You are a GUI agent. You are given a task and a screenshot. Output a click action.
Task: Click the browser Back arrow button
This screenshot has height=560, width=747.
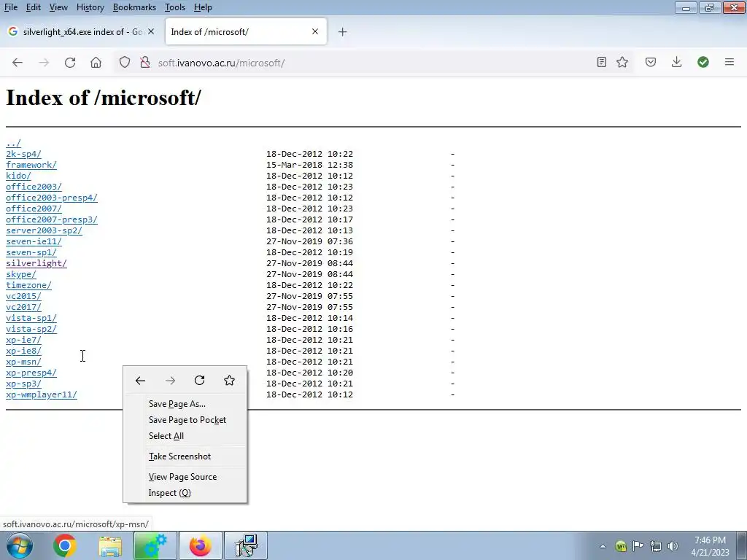tap(18, 63)
